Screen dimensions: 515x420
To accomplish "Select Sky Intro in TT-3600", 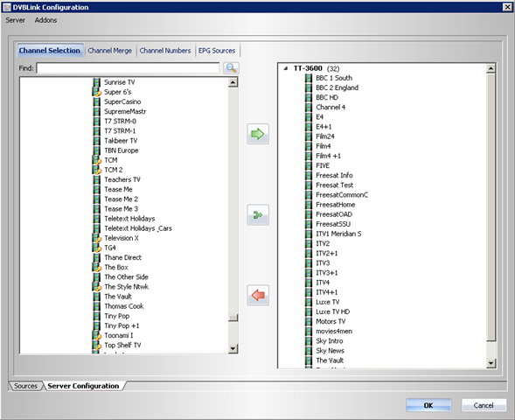I will tap(330, 341).
